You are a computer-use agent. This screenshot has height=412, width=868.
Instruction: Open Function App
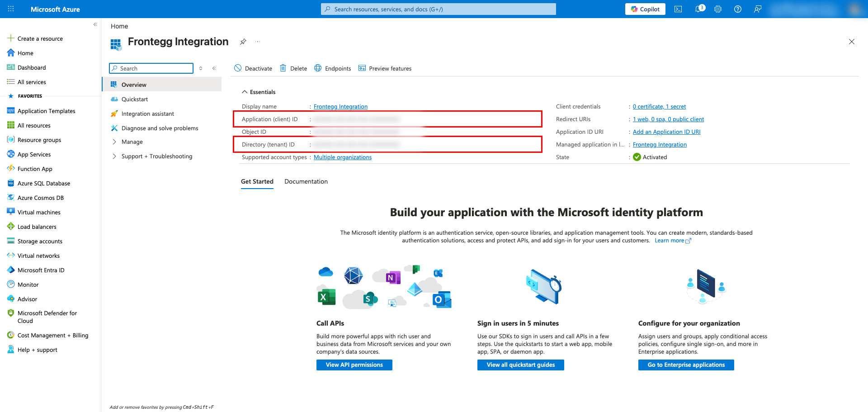point(35,169)
